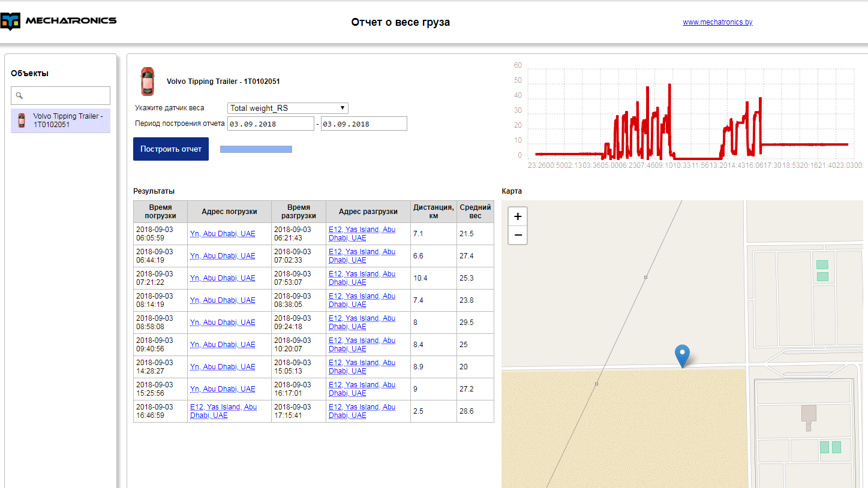Select Volvo Tipping Trailer in the objects list

coord(68,121)
